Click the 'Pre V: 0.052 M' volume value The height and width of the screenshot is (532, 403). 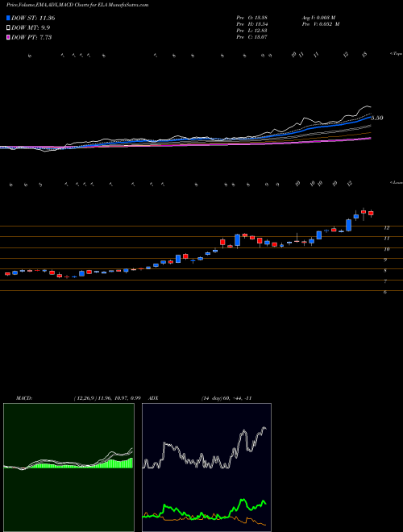322,24
